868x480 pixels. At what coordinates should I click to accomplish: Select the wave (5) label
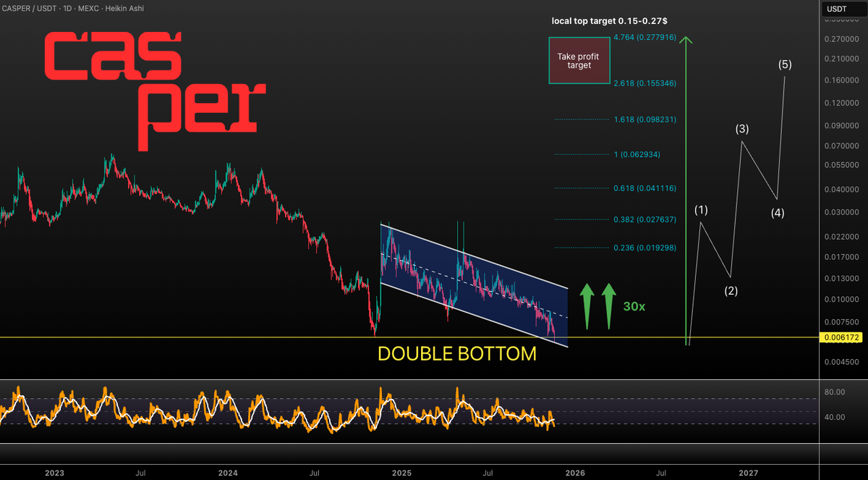tap(785, 64)
